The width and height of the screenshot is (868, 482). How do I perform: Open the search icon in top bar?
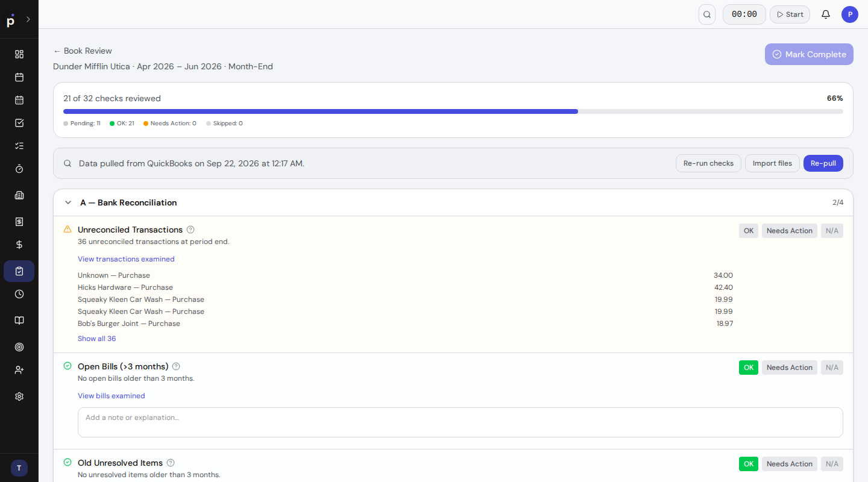(x=707, y=14)
